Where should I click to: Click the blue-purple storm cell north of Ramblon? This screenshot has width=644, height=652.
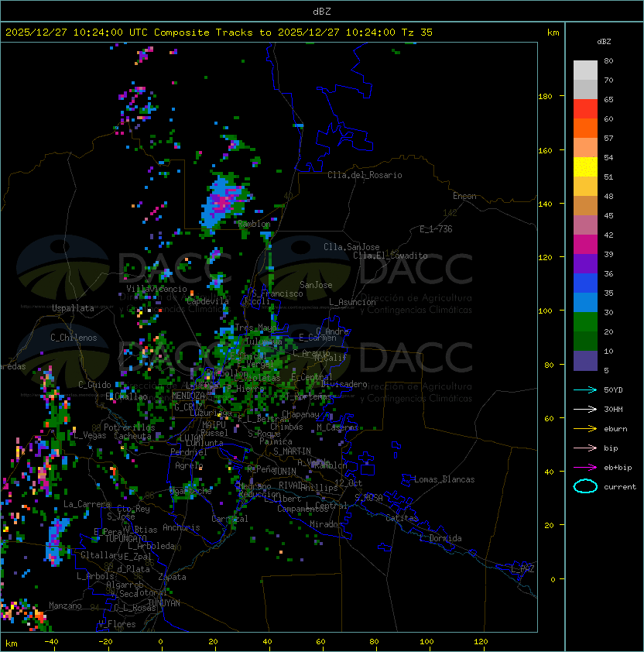click(x=223, y=203)
